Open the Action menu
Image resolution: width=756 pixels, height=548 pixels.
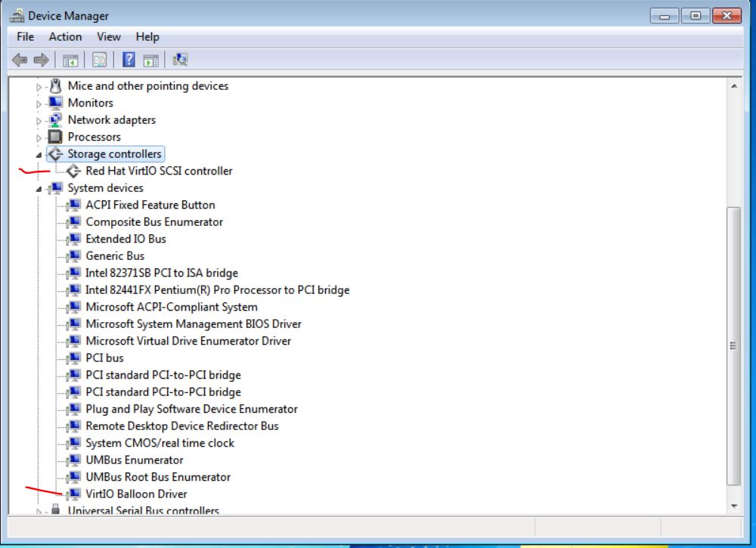(65, 36)
